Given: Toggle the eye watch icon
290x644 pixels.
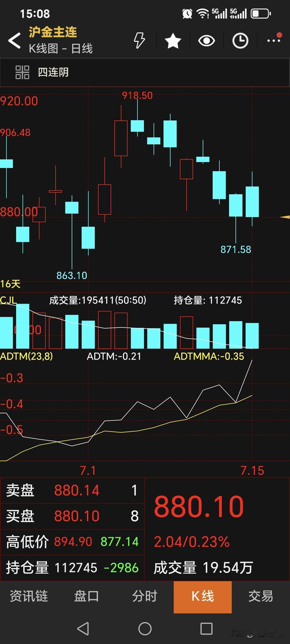Looking at the screenshot, I should tap(206, 41).
